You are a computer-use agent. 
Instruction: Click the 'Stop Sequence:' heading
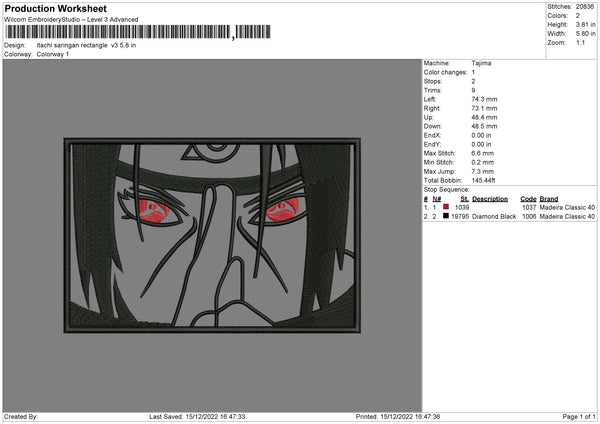(x=447, y=190)
